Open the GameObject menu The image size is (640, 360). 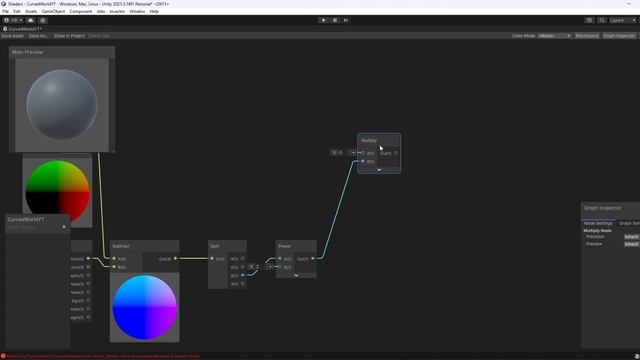[x=53, y=11]
